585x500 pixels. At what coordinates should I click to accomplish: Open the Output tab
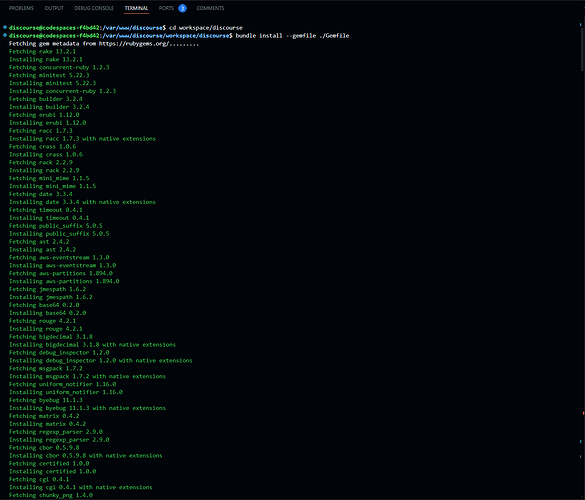point(54,8)
